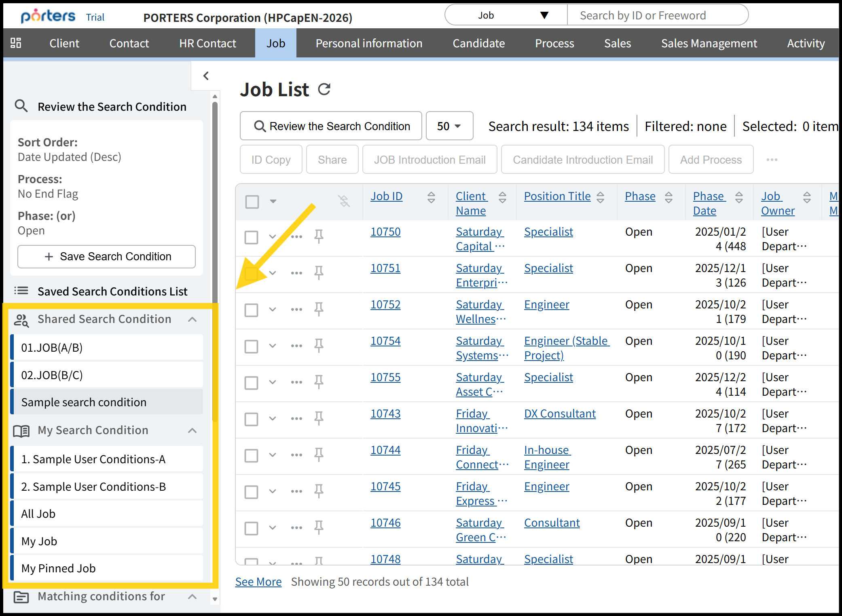Collapse the Shared Search Condition section

point(193,319)
